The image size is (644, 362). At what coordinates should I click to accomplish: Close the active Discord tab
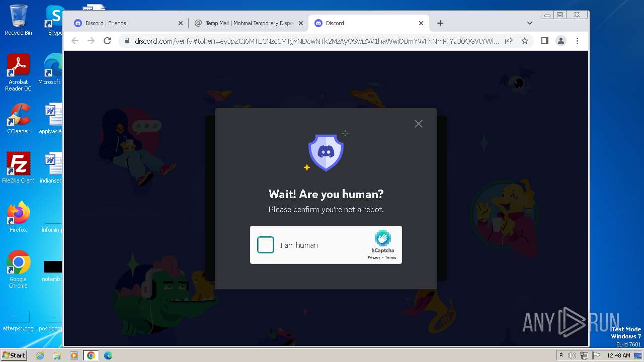click(421, 23)
